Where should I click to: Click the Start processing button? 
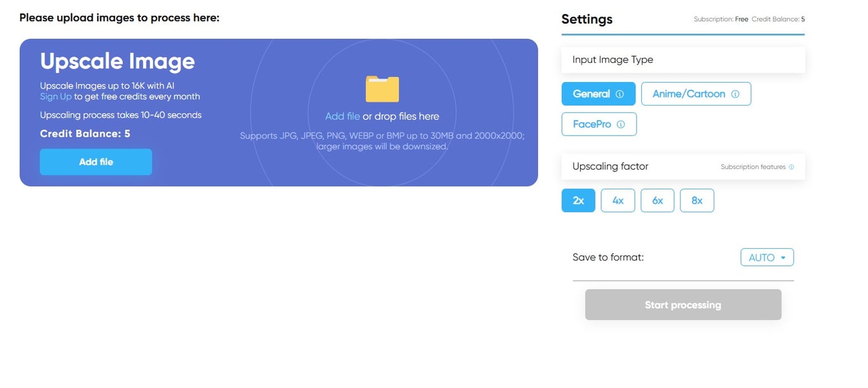(683, 305)
